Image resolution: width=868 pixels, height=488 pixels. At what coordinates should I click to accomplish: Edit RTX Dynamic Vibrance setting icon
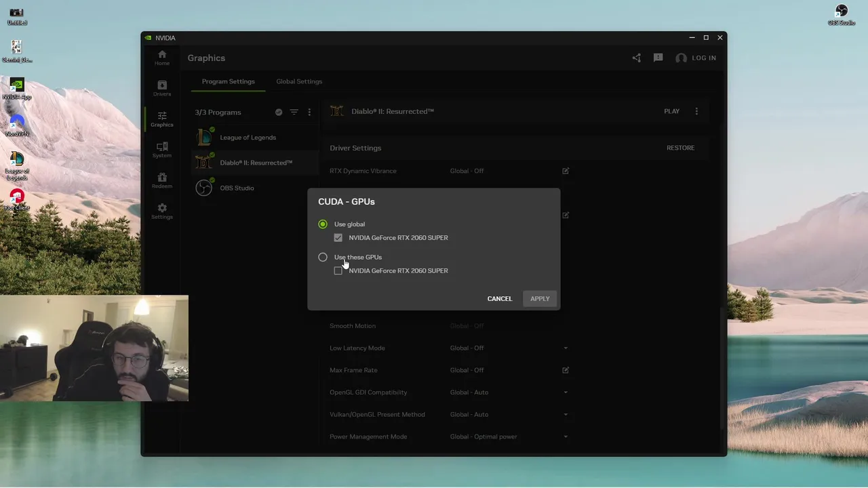coord(566,171)
